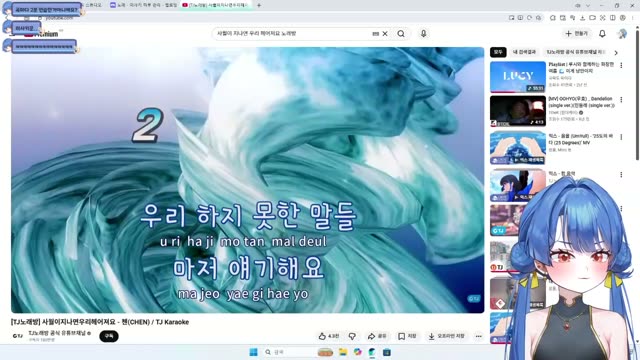The height and width of the screenshot is (360, 640).
Task: Click the YouTube Premium logo
Action: (41, 34)
